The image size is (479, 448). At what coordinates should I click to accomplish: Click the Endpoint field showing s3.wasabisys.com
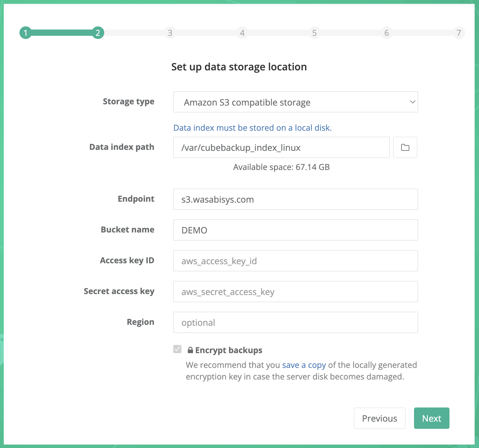295,199
